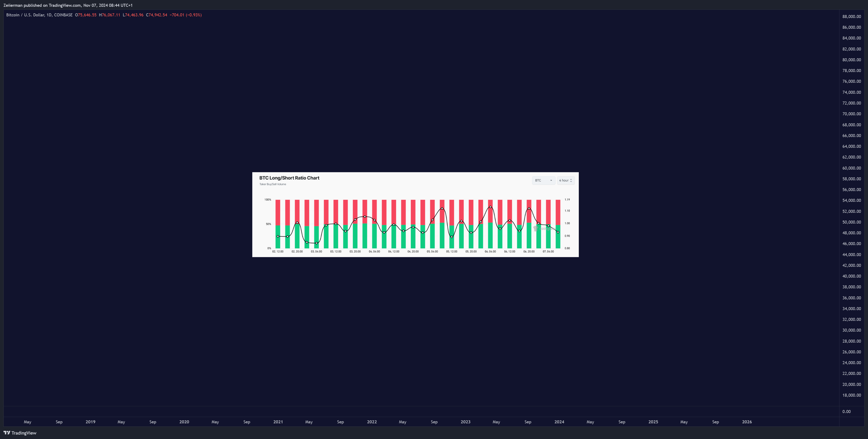Image resolution: width=868 pixels, height=439 pixels.
Task: Click the 0.80 ratio axis label
Action: click(567, 248)
